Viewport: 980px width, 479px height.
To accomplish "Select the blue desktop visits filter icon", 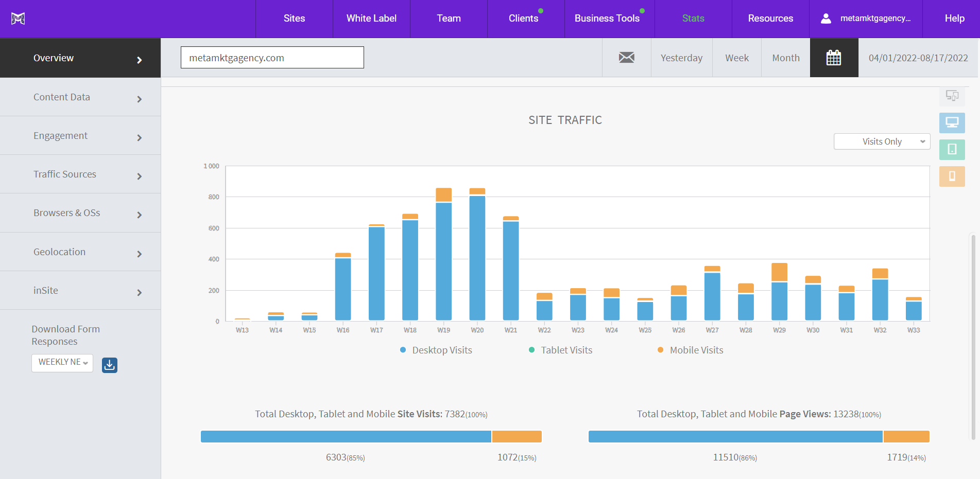I will [x=952, y=123].
